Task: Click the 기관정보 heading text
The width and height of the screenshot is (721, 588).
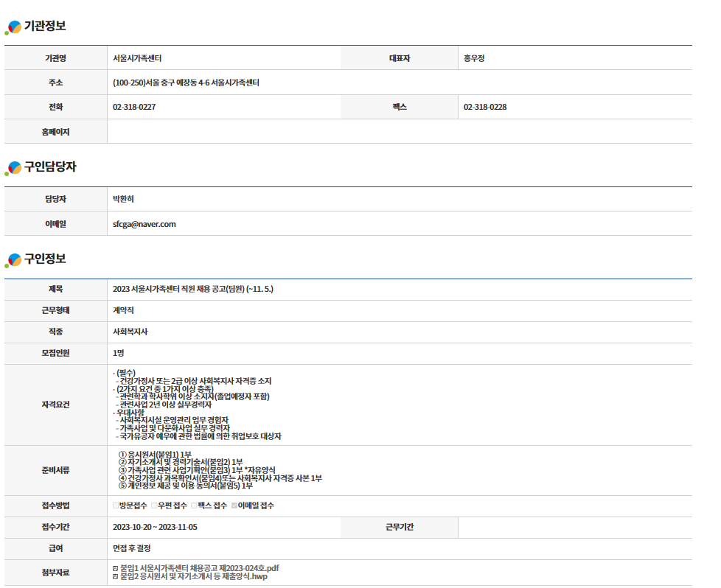Action: [x=45, y=27]
